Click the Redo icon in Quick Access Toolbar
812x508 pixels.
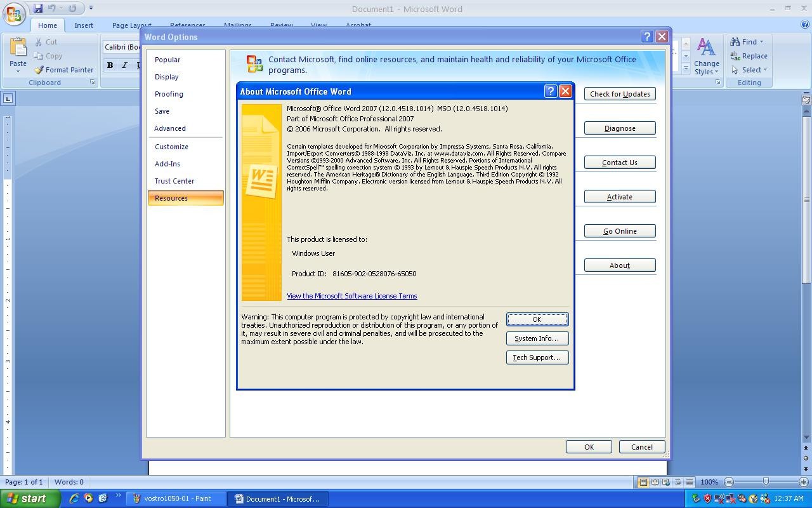pos(72,8)
